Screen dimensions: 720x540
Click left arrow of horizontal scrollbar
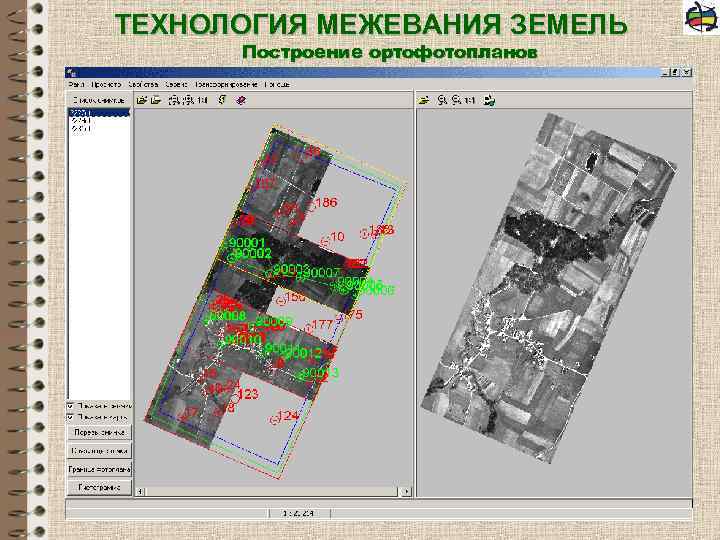pos(141,492)
